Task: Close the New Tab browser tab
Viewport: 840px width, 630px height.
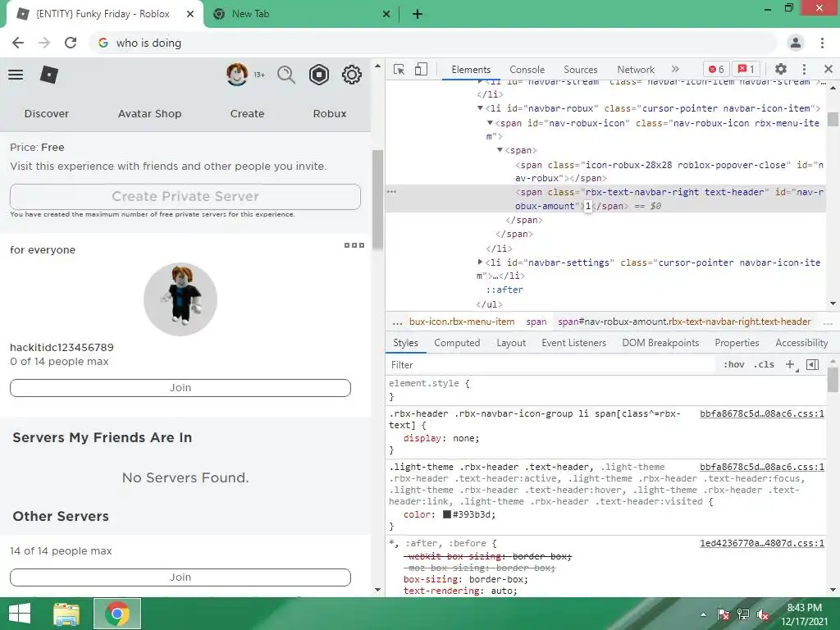Action: [x=386, y=15]
